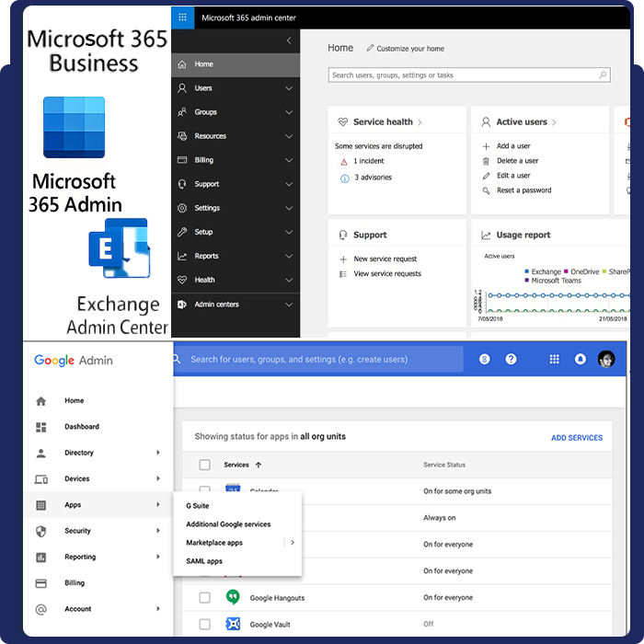The image size is (644, 644).
Task: Check the Google Vault row checkbox
Action: pos(204,624)
